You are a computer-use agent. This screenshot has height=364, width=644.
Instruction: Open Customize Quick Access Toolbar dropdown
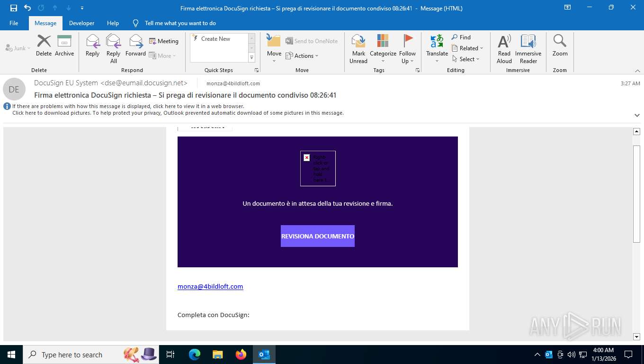(82, 8)
